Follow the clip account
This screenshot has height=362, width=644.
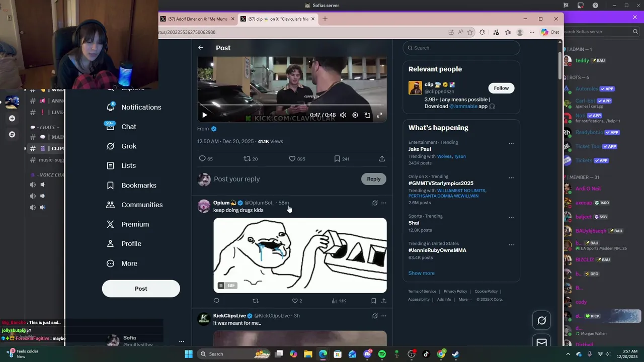point(501,88)
